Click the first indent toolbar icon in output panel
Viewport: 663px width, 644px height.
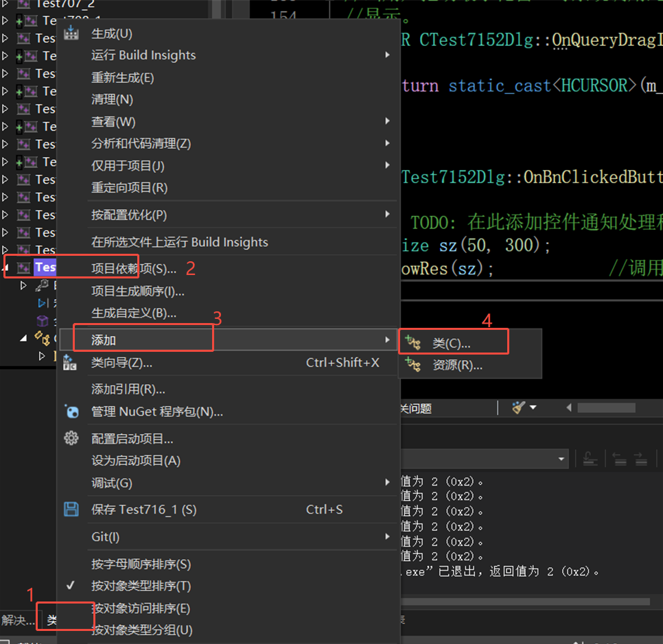[x=620, y=459]
